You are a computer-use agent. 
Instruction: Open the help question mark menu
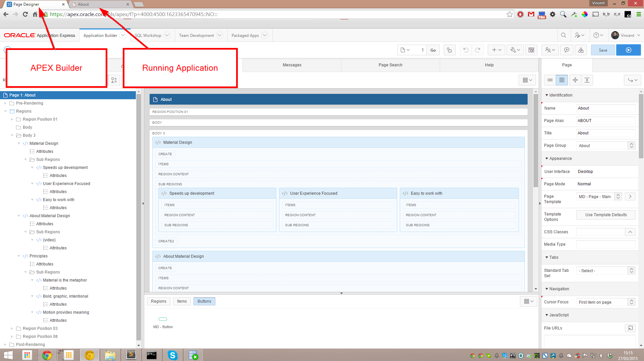tap(598, 35)
